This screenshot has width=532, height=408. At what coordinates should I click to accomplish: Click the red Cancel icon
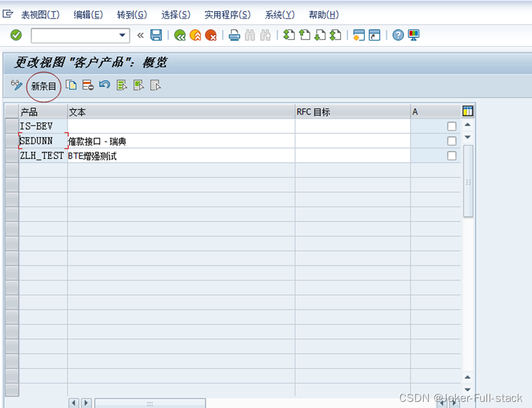(x=211, y=35)
